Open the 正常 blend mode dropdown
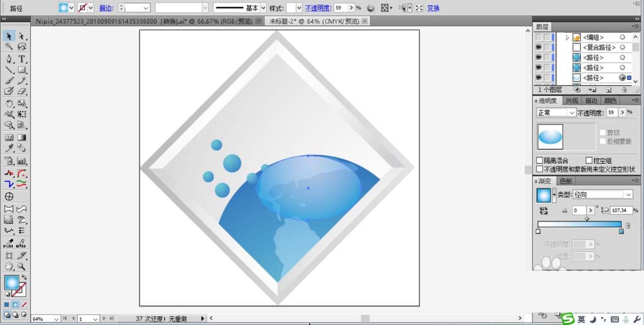 [x=556, y=112]
